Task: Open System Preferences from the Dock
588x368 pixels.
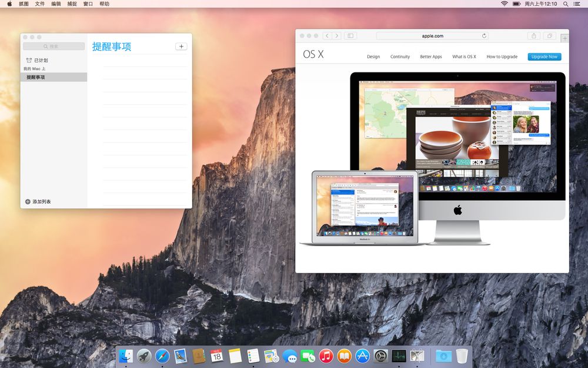Action: click(x=380, y=356)
